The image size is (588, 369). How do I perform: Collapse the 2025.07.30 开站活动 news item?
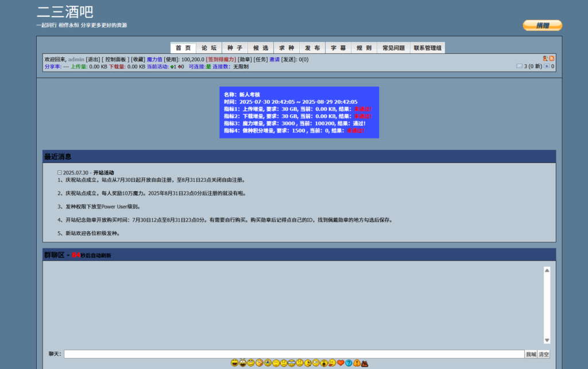tap(59, 172)
